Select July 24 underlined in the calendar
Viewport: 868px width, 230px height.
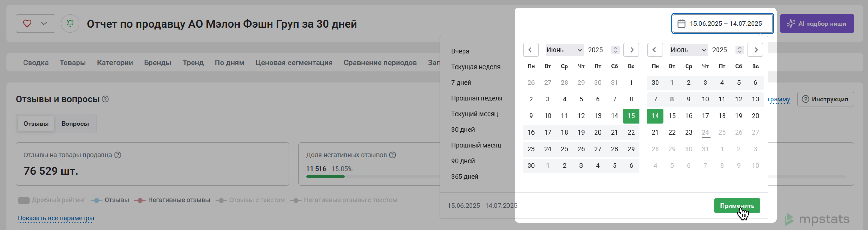(705, 132)
